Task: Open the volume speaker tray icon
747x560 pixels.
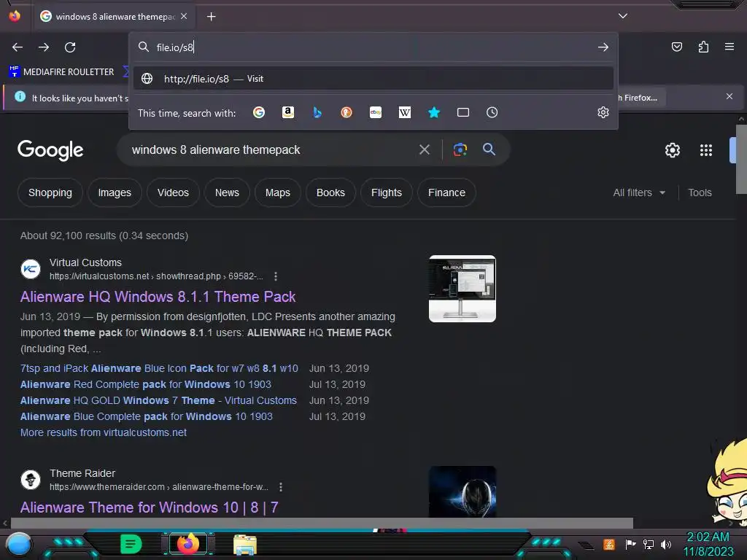Action: pos(666,544)
